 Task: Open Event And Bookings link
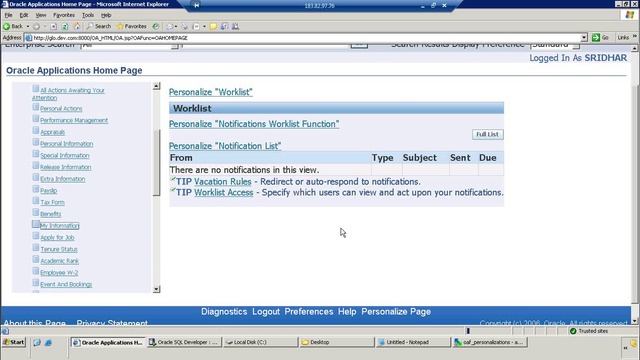66,284
